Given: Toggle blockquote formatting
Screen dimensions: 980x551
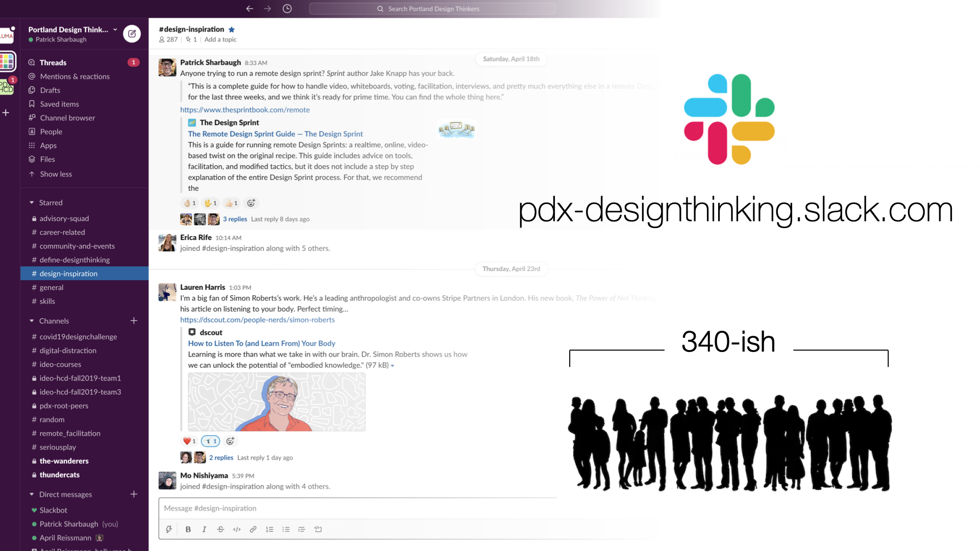Looking at the screenshot, I should 302,529.
